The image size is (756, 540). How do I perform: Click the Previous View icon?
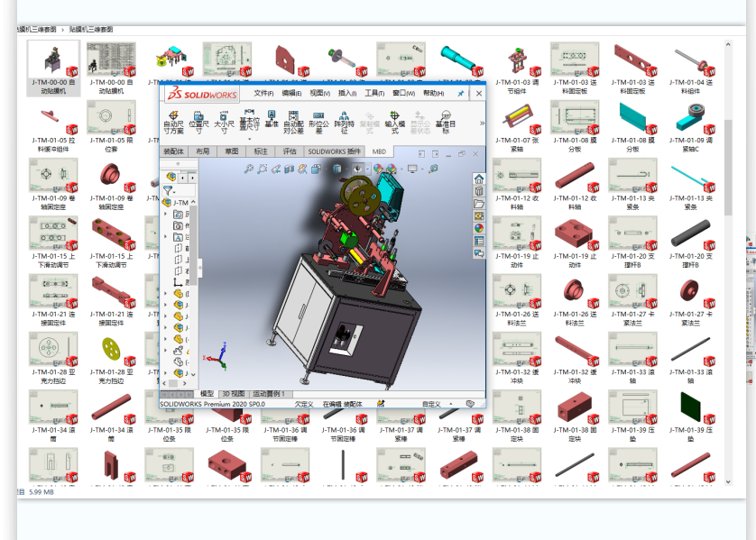coord(276,169)
